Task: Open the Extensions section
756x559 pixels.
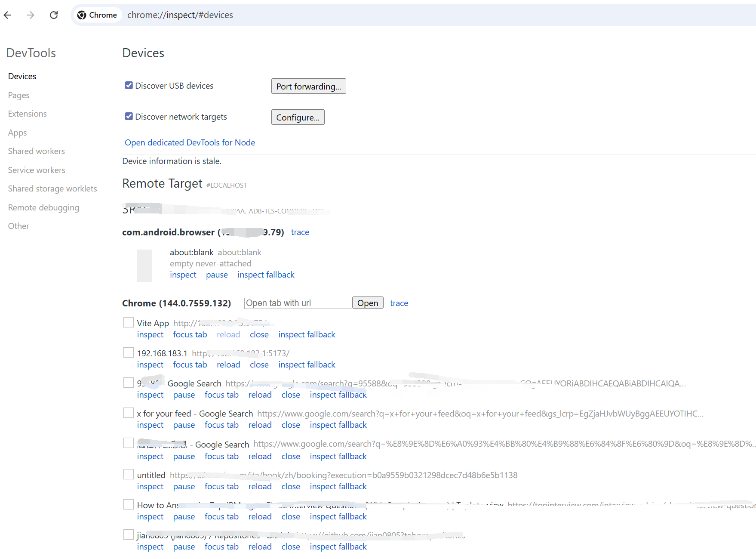Action: click(x=27, y=114)
